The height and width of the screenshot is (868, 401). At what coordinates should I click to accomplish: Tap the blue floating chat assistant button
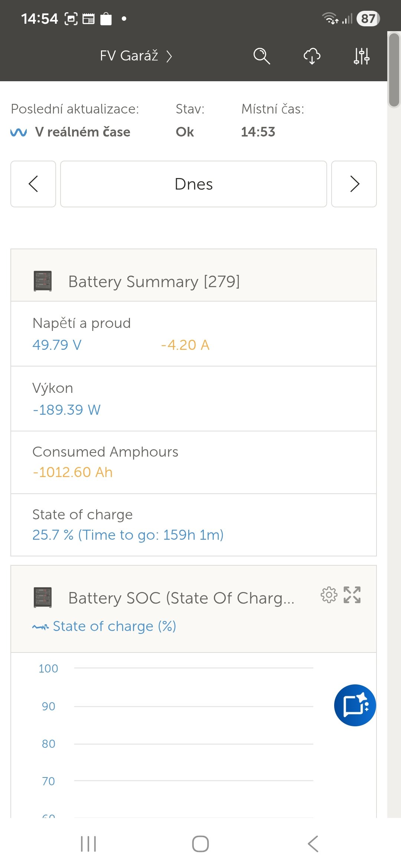pyautogui.click(x=355, y=705)
